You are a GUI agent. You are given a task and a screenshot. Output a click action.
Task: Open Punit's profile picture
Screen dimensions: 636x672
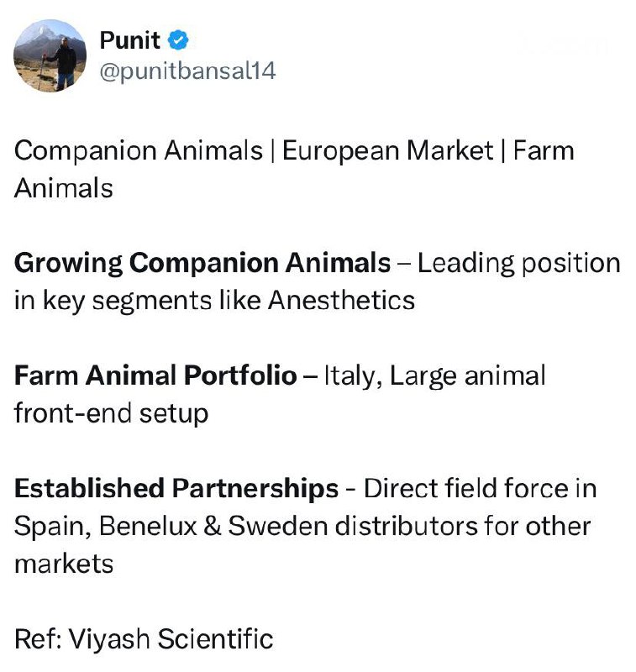click(x=50, y=55)
